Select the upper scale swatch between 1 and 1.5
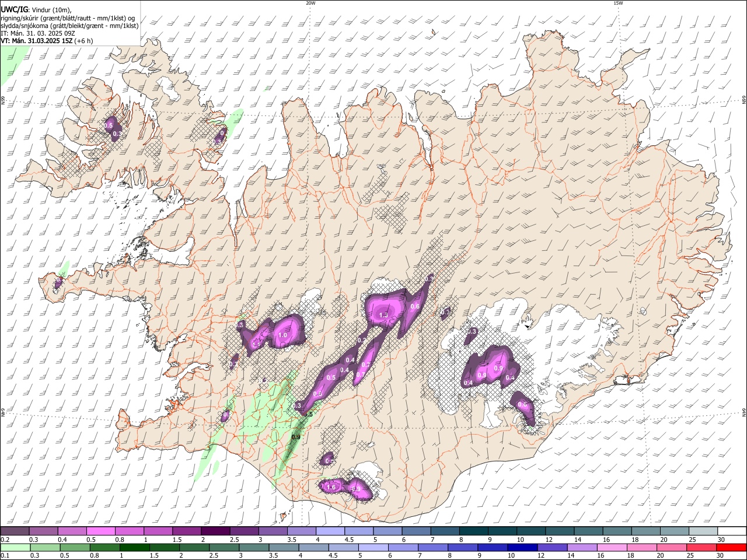 158,531
